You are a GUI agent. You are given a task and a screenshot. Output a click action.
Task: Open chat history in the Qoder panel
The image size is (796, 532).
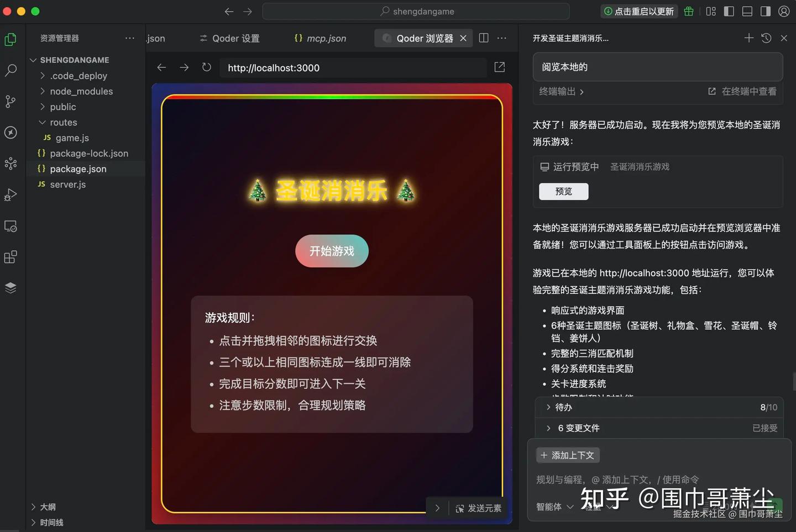click(766, 38)
